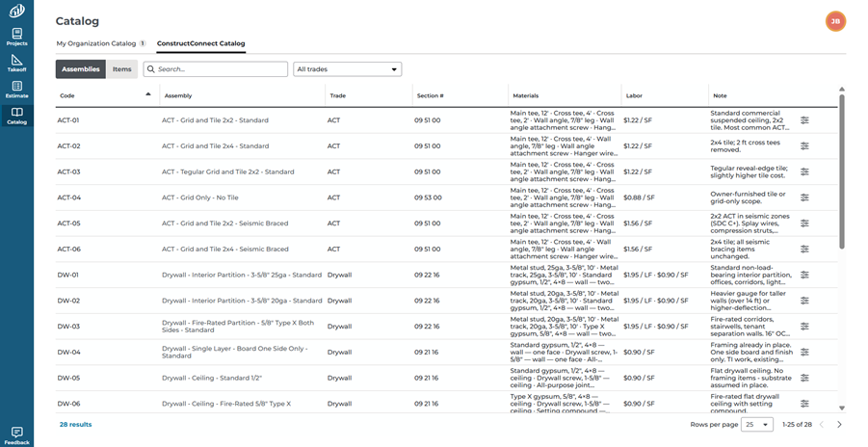The width and height of the screenshot is (868, 447).
Task: Click the ACT-05 seismic zones note
Action: pos(750,223)
